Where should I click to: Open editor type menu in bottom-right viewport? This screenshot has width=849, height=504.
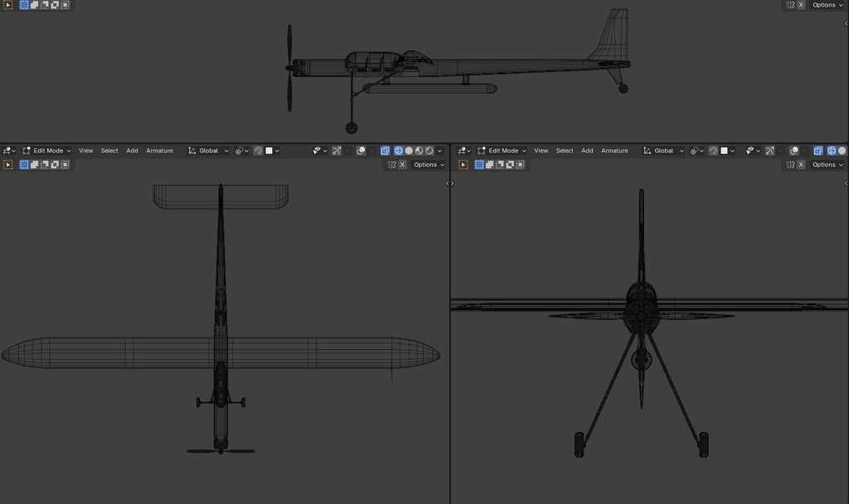464,151
